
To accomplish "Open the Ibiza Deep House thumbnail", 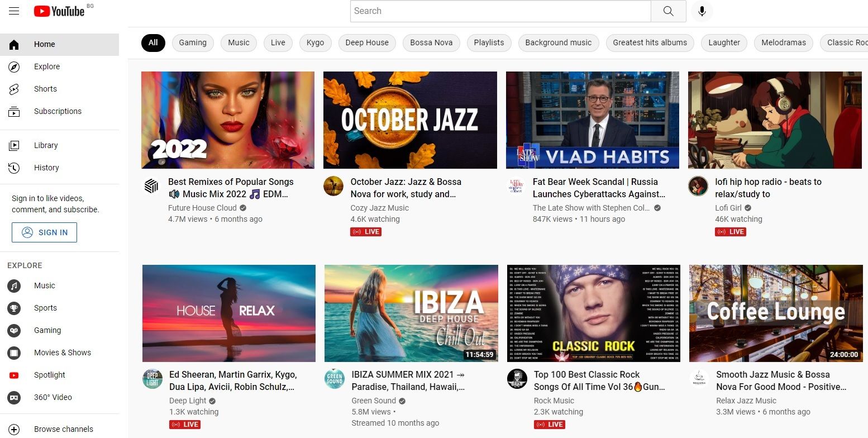I will pos(411,313).
